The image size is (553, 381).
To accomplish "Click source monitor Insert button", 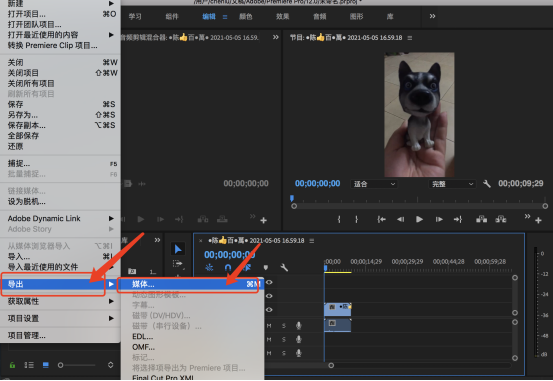I will point(203,219).
